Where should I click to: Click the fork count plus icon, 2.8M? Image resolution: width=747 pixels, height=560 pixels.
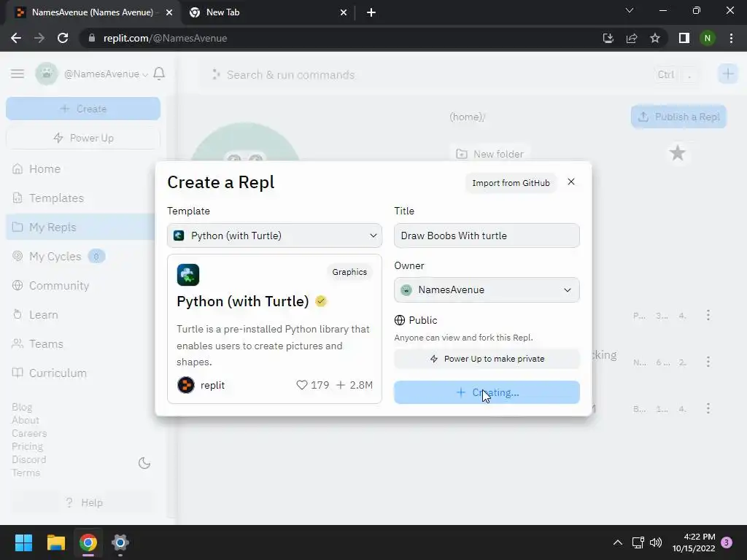coord(341,385)
